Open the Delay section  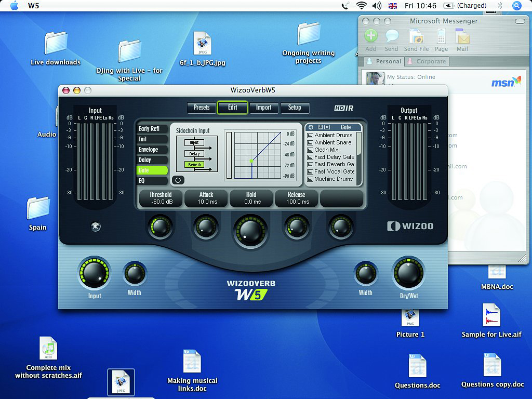tap(152, 160)
